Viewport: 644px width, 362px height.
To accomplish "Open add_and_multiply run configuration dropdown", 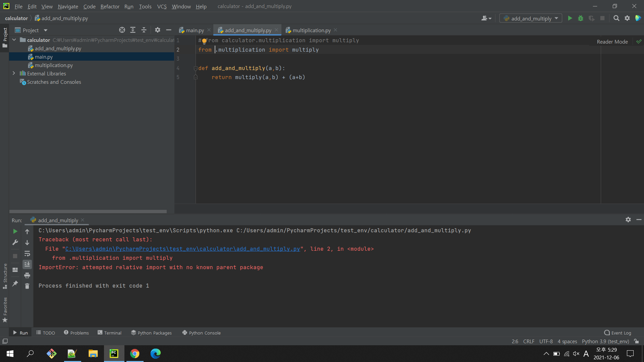I will [531, 18].
